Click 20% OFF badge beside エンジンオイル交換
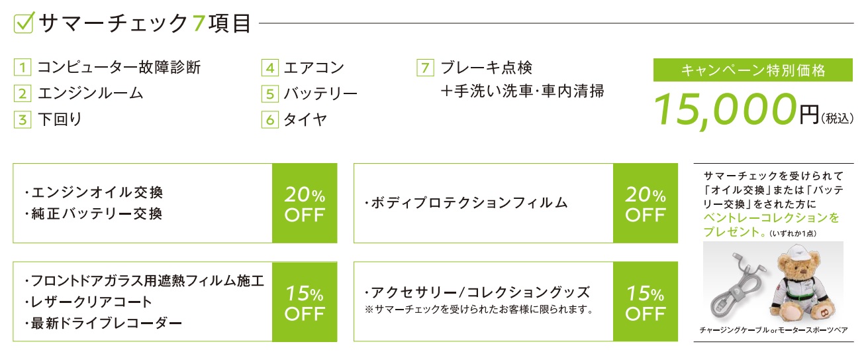This screenshot has width=868, height=352. [305, 203]
